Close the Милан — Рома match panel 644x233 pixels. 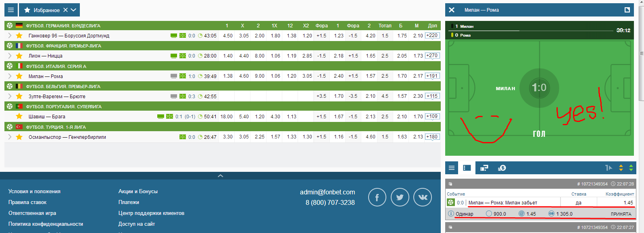tap(452, 10)
